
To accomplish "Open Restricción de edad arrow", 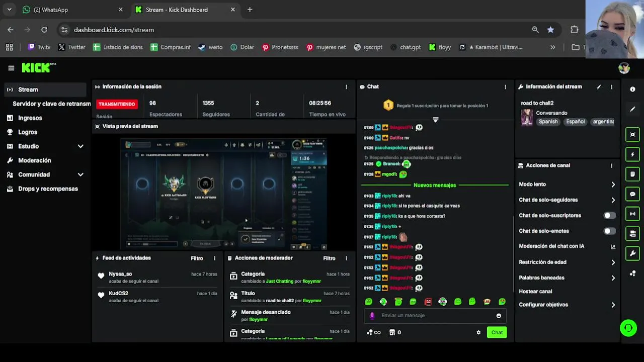I will tap(613, 262).
